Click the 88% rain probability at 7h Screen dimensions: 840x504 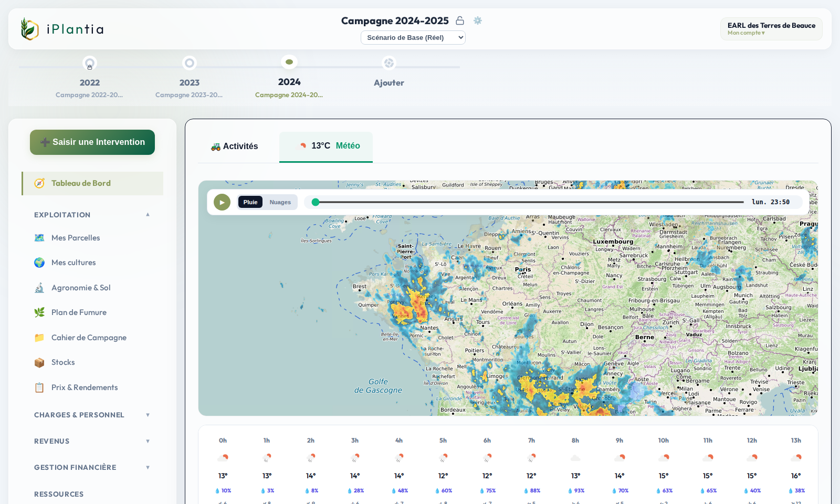(x=532, y=491)
